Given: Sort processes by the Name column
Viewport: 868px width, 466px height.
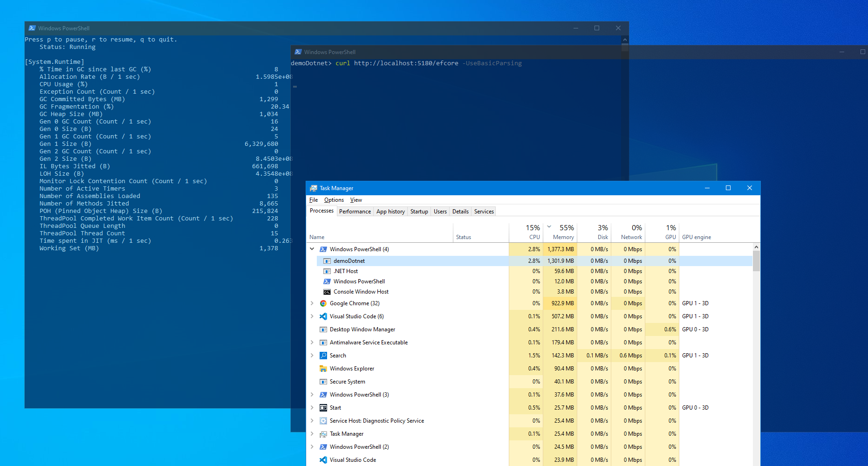Looking at the screenshot, I should (x=380, y=232).
